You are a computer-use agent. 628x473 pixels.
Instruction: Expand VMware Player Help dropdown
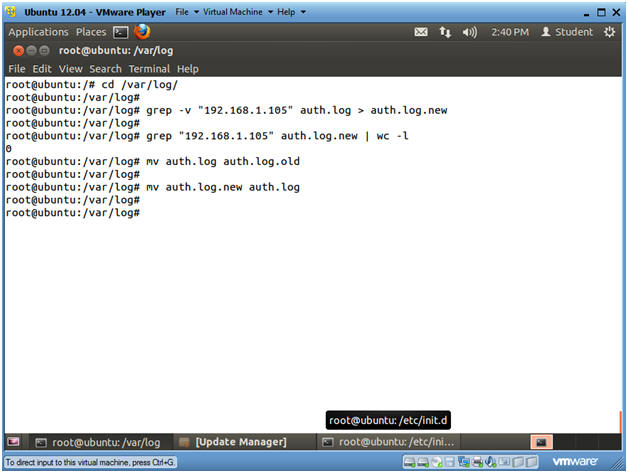point(291,12)
